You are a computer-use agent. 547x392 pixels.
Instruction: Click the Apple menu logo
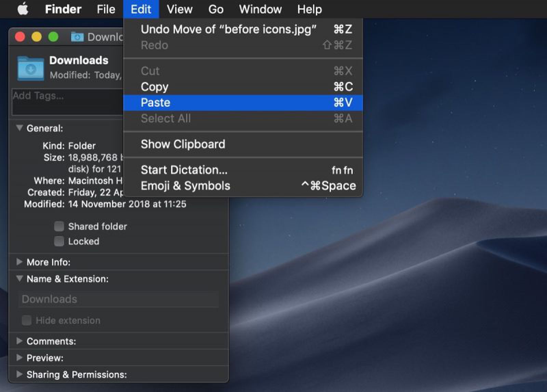tap(23, 9)
